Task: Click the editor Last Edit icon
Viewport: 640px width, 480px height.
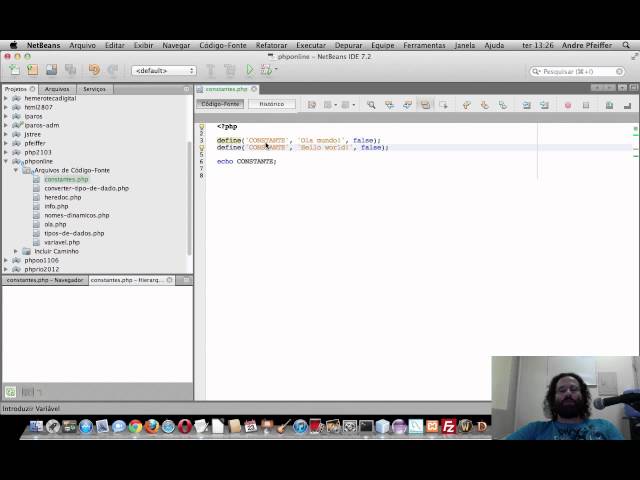Action: pos(312,105)
